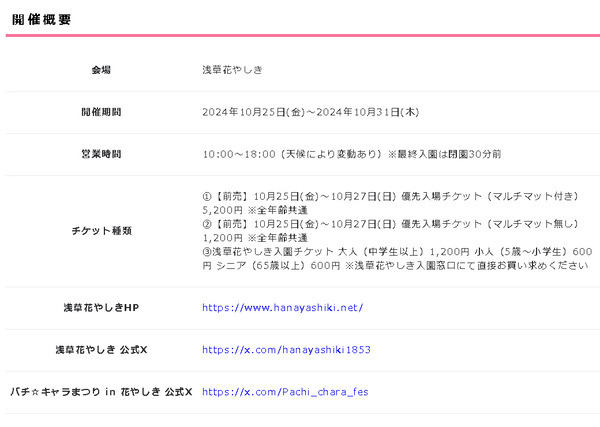Click the 浅草花やしきHP row label
Image resolution: width=600 pixels, height=427 pixels.
(x=101, y=308)
